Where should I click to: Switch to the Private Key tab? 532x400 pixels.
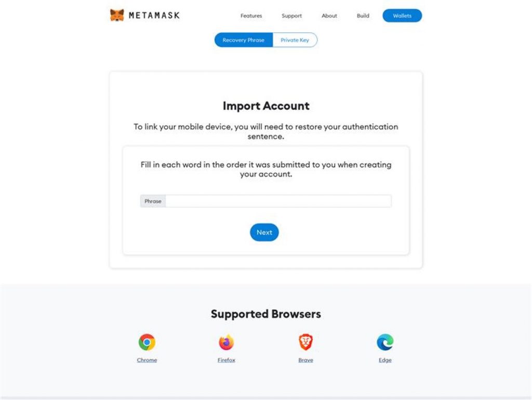pyautogui.click(x=295, y=40)
